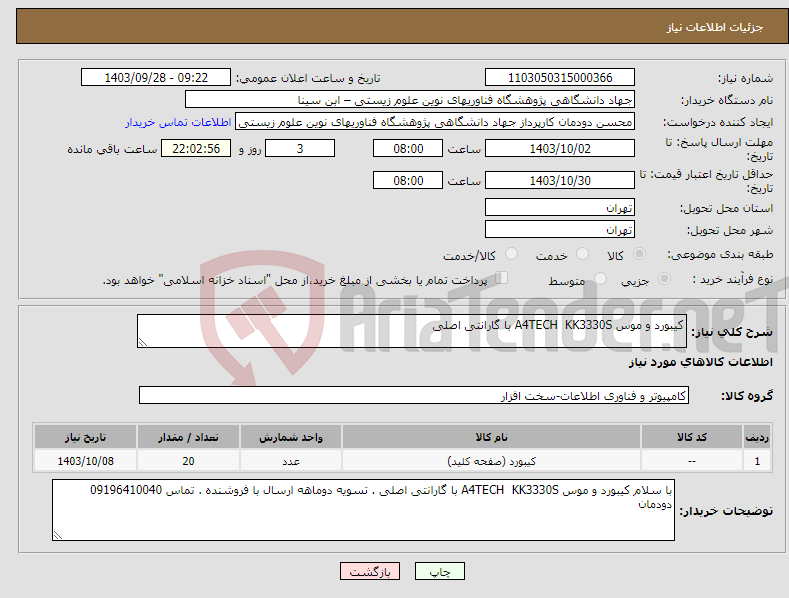This screenshot has height=598, width=789.
Task: Click price validity time 08:00 field
Action: click(x=408, y=180)
